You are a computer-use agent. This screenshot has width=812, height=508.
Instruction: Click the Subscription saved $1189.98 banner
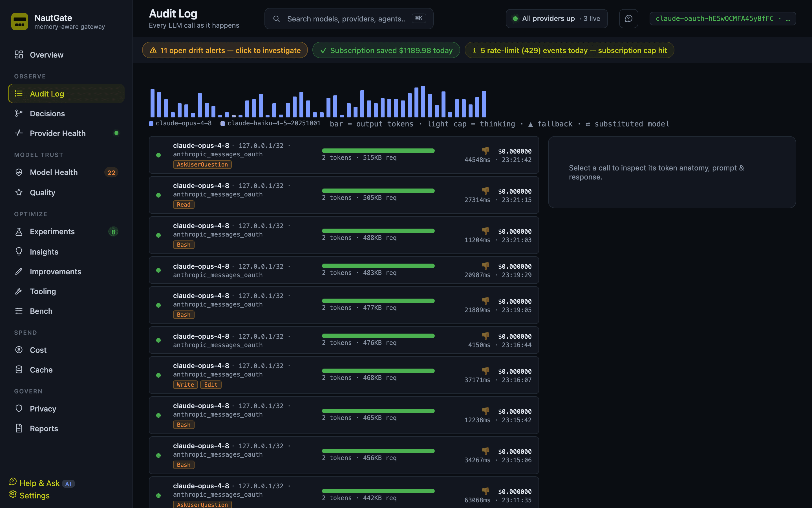pyautogui.click(x=386, y=51)
